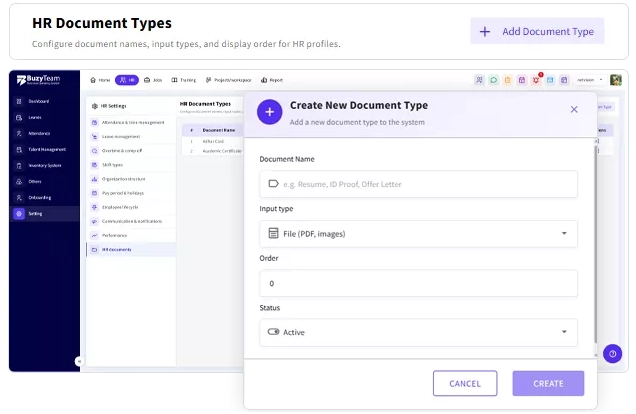Open the Report tab
Image resolution: width=636 pixels, height=414 pixels.
(x=272, y=80)
